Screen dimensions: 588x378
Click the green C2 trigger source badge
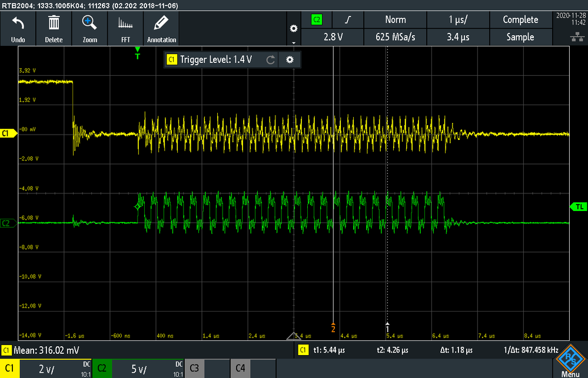317,20
